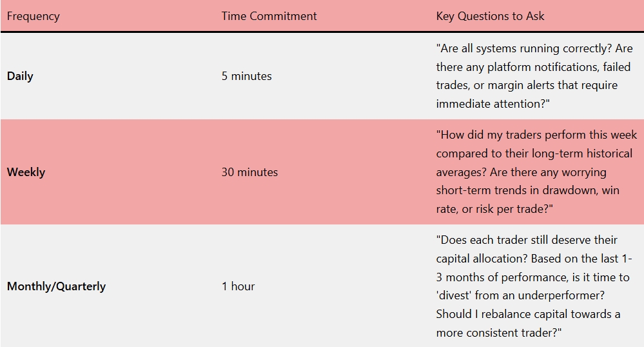This screenshot has height=347, width=644.
Task: Select the "Does each trader still deserve" line
Action: click(x=527, y=240)
